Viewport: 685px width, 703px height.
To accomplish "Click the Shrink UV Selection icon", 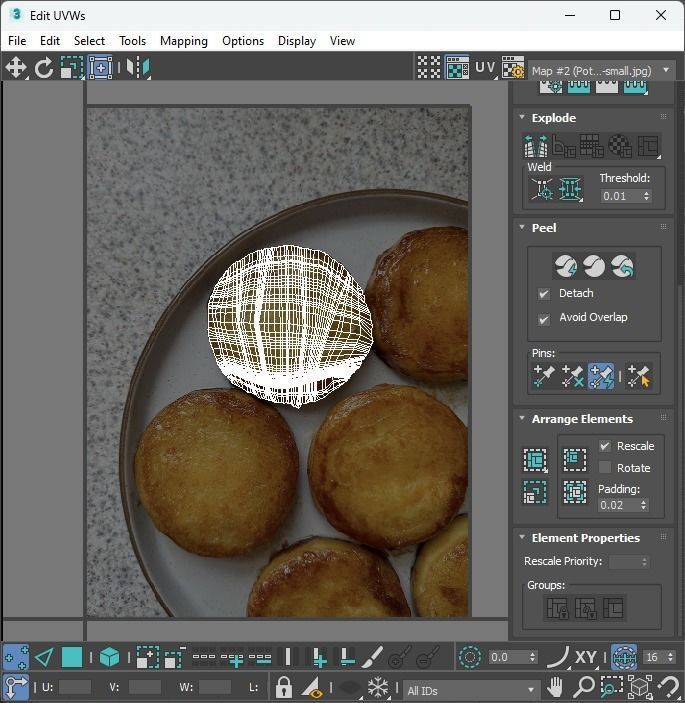I will [x=175, y=658].
